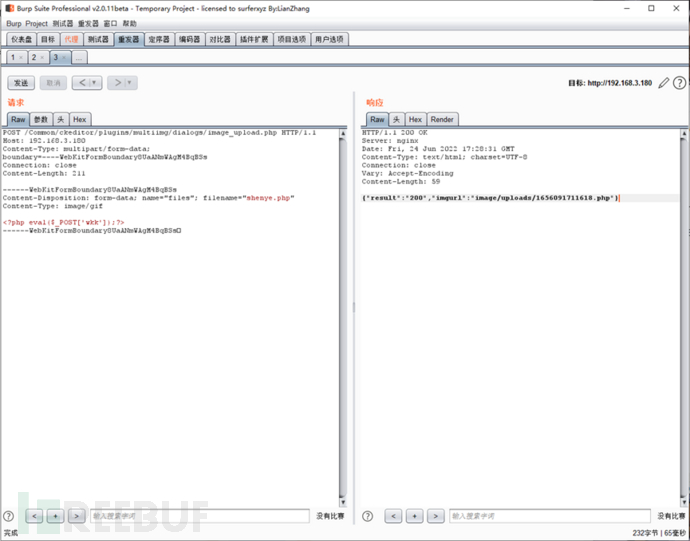Switch to the 仪表盘 dashboard tab

(22, 40)
